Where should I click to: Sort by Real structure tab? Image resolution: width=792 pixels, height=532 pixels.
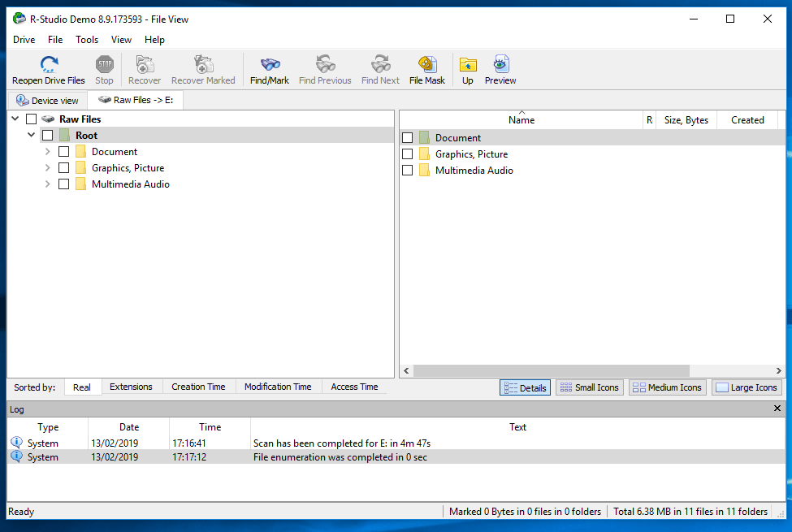tap(82, 387)
